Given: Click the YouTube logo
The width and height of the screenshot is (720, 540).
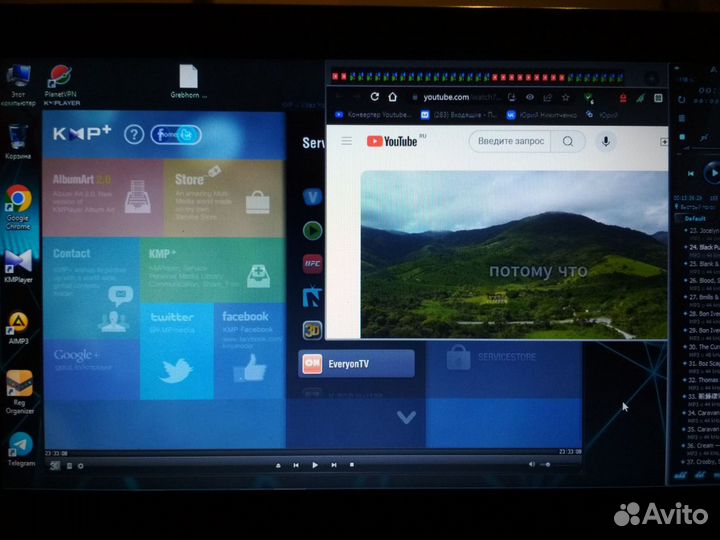Looking at the screenshot, I should point(392,141).
